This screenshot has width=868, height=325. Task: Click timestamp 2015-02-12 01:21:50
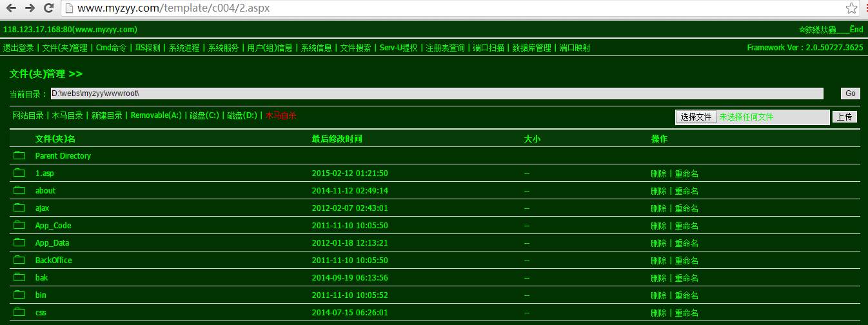click(350, 173)
